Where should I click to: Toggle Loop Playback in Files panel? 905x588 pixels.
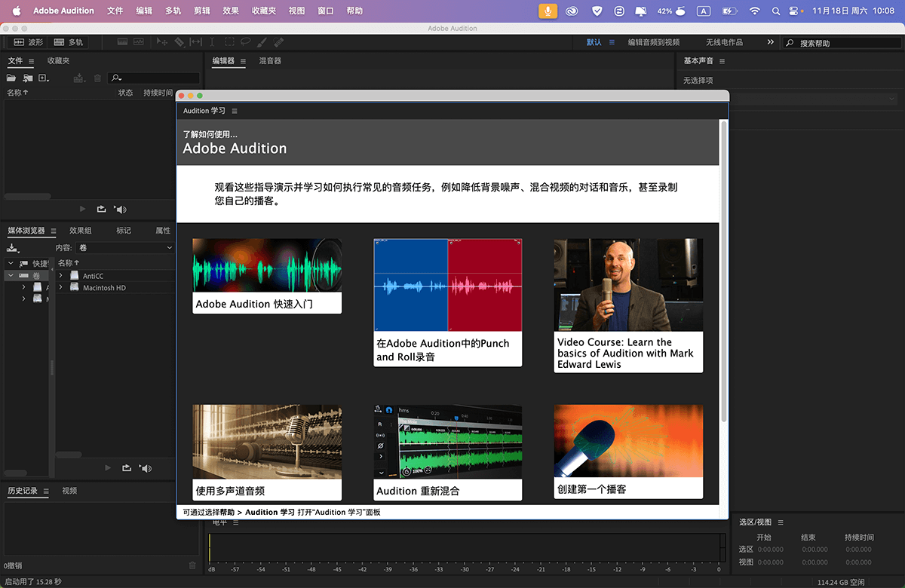[x=101, y=209]
